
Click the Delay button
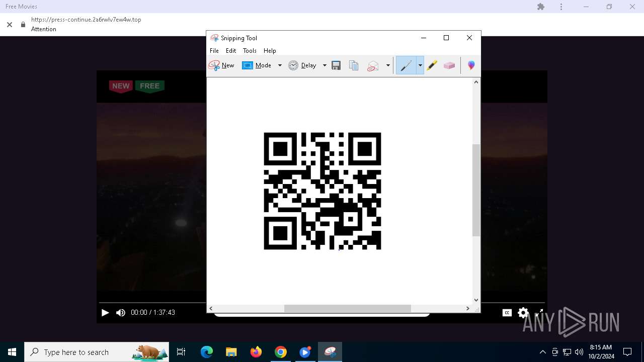pyautogui.click(x=302, y=65)
